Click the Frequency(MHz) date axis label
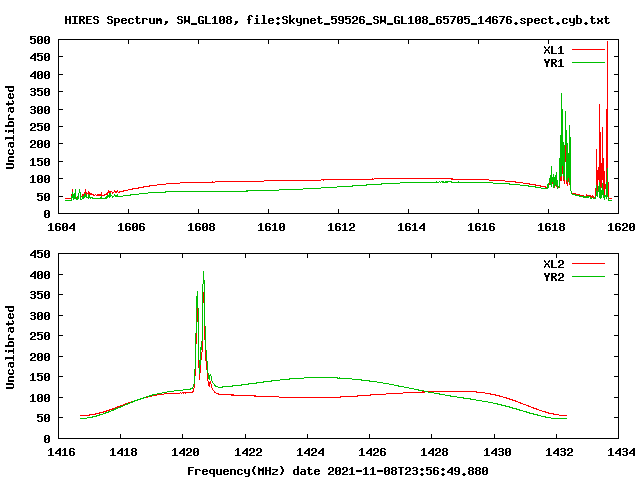Image resolution: width=640 pixels, height=480 pixels. (337, 470)
